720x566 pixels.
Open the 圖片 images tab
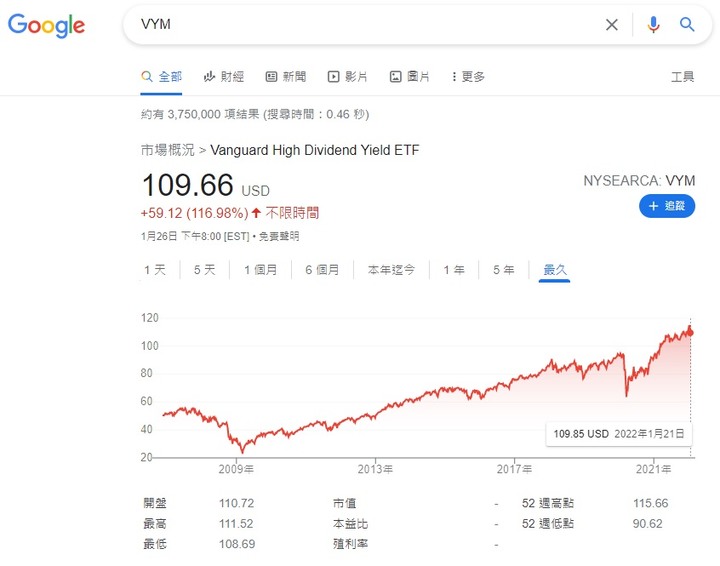[x=410, y=77]
